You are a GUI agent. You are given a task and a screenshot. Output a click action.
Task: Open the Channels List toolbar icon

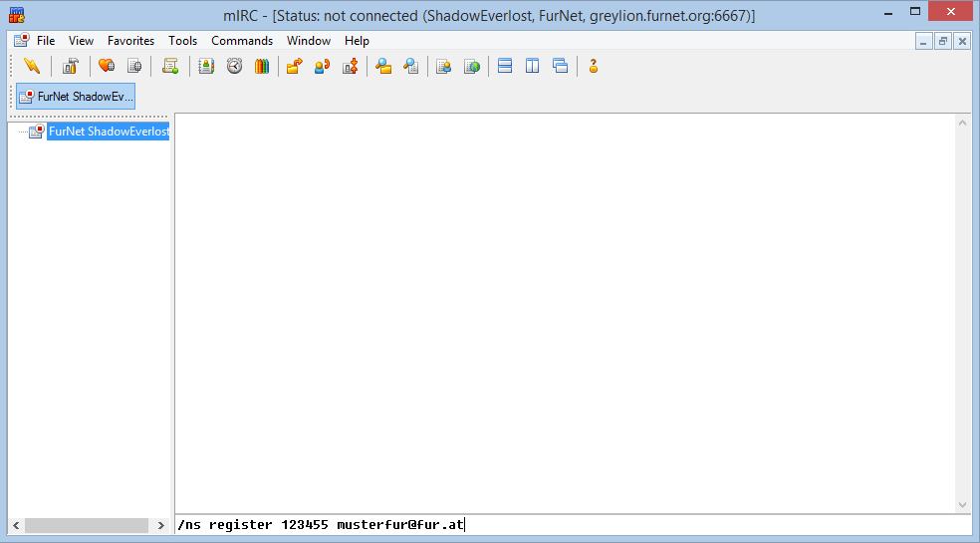[x=133, y=66]
